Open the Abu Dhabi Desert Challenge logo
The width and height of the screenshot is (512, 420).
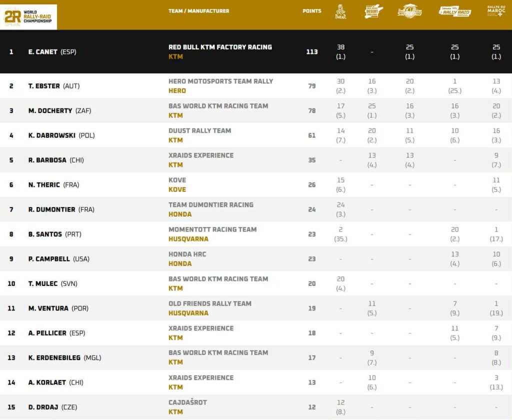coord(373,11)
